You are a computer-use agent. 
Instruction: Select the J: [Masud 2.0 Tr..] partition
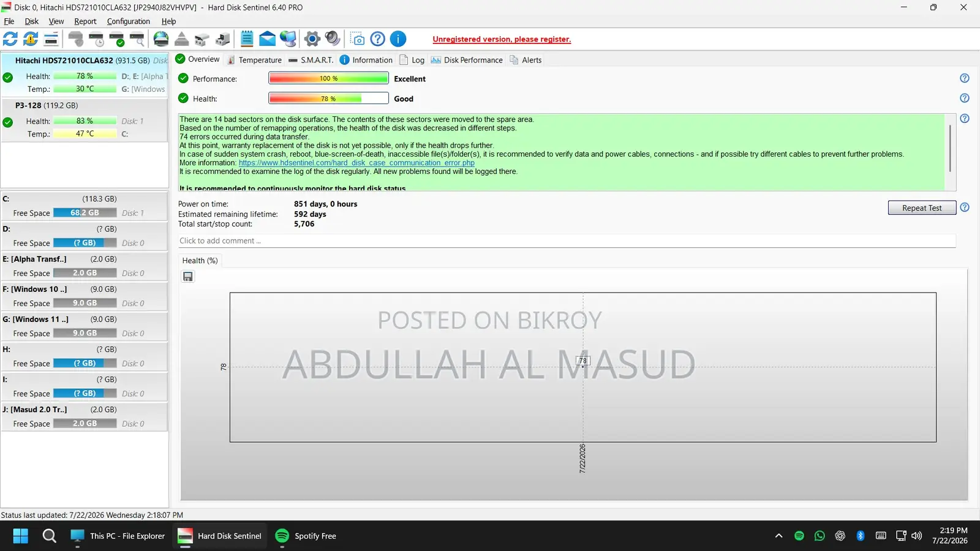(x=85, y=416)
